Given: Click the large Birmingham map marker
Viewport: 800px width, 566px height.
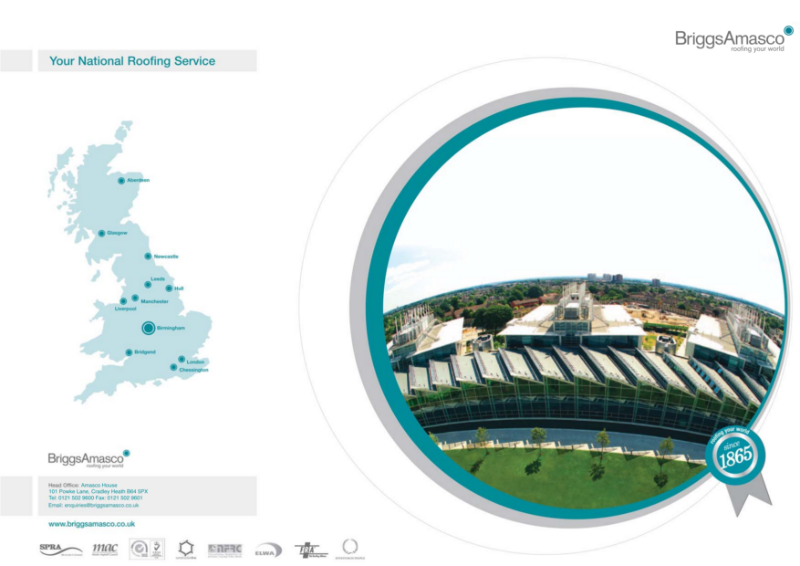Looking at the screenshot, I should tap(148, 328).
